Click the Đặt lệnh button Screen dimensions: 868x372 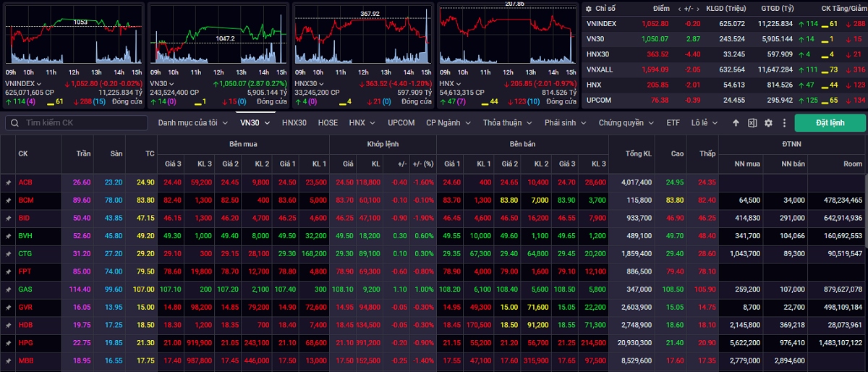pyautogui.click(x=830, y=123)
